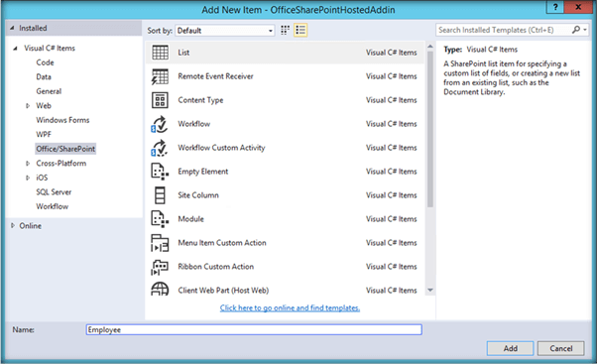597x364 pixels.
Task: Click the Search Installed Templates field
Action: pyautogui.click(x=504, y=30)
